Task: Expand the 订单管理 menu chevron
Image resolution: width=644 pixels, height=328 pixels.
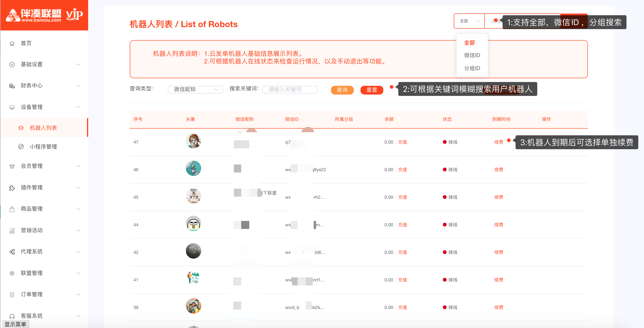Action: pos(78,295)
